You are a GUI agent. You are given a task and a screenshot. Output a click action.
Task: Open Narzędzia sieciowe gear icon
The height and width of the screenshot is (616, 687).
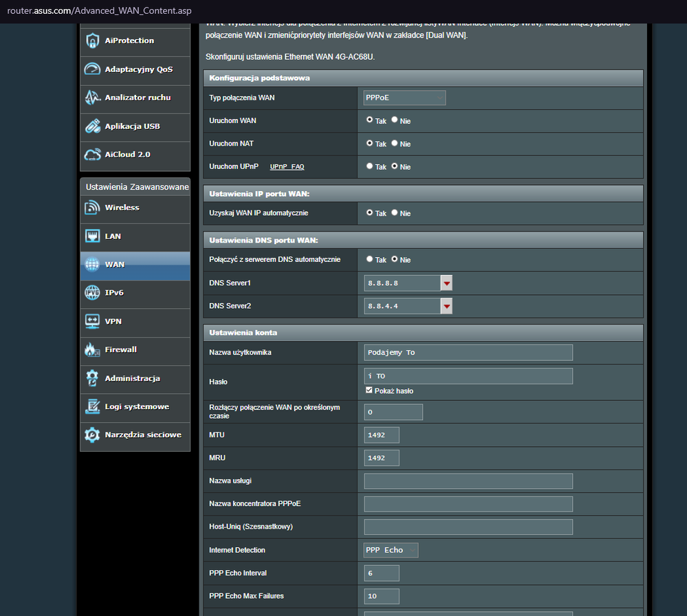(x=92, y=435)
